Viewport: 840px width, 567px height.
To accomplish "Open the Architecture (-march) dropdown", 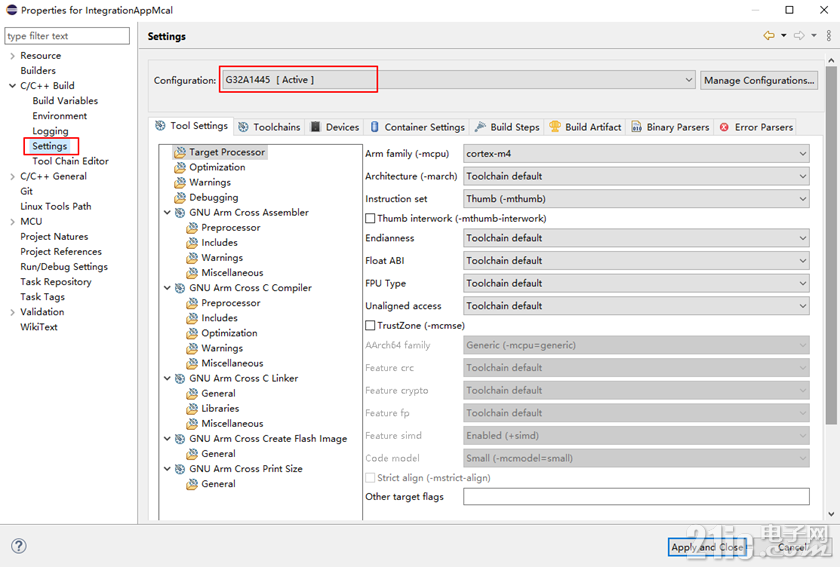I will (636, 176).
